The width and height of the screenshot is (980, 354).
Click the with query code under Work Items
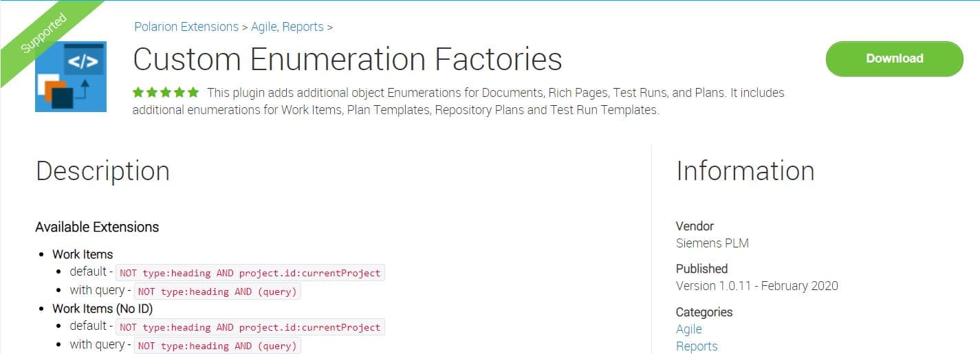coord(217,291)
